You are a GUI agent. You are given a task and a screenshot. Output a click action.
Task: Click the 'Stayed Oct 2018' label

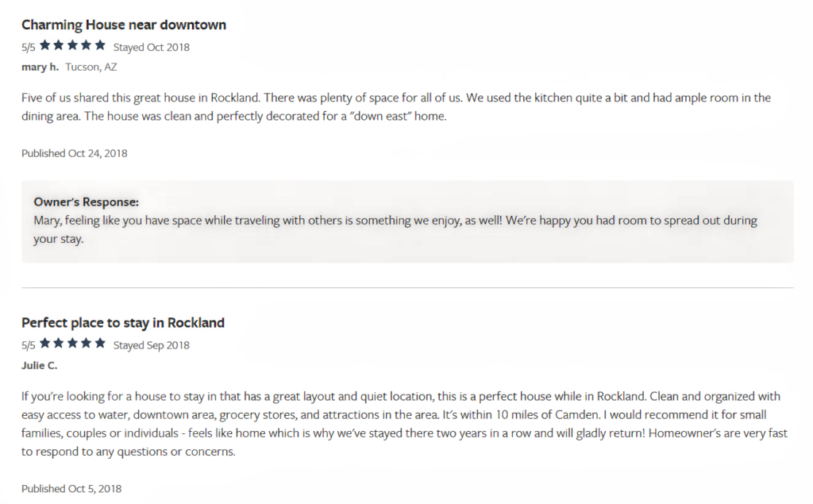(x=152, y=47)
